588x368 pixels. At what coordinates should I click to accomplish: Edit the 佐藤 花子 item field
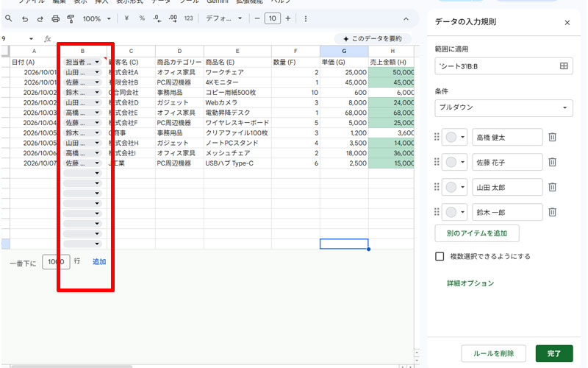coord(507,162)
